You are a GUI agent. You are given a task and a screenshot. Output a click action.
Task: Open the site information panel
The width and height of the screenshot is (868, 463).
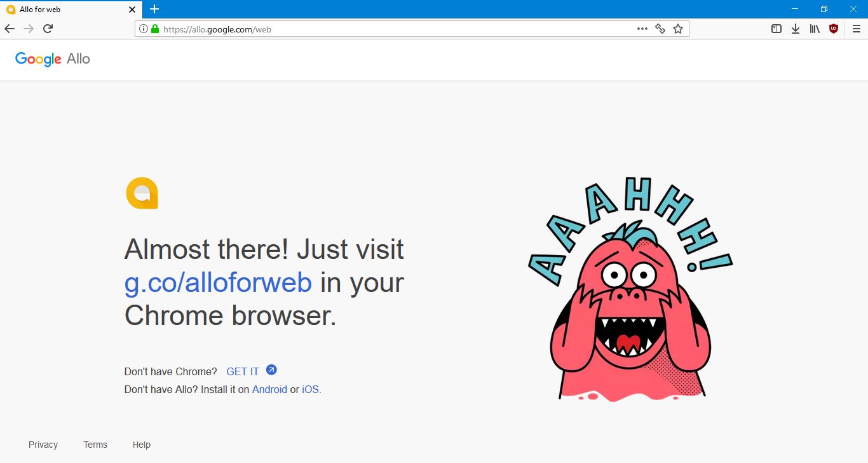click(144, 29)
